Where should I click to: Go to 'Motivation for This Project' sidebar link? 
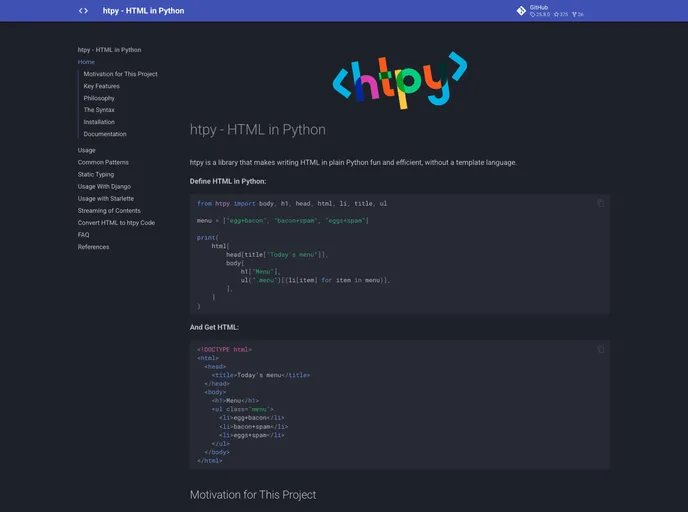[x=120, y=74]
